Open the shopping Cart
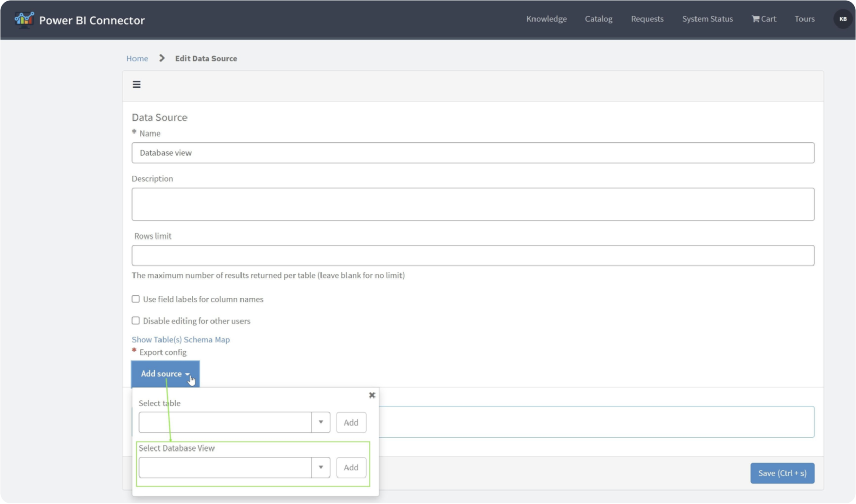The width and height of the screenshot is (856, 504). pos(763,19)
